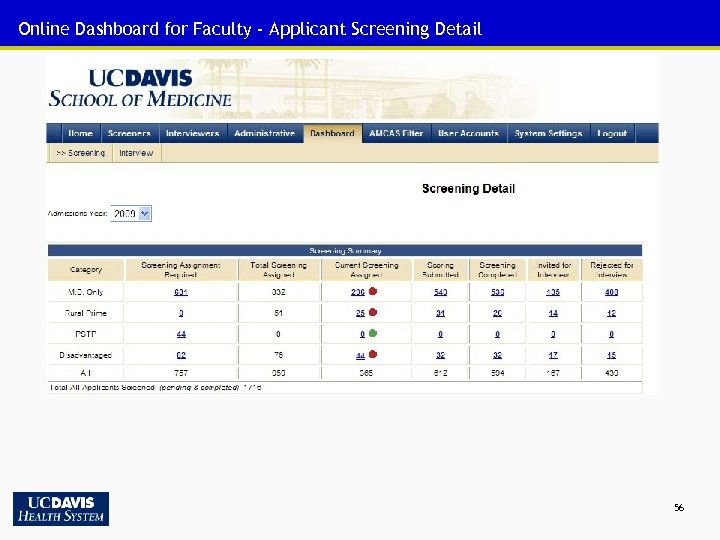The image size is (720, 540).
Task: Open Disadvantaged Rejected for Interview link
Action: 612,355
